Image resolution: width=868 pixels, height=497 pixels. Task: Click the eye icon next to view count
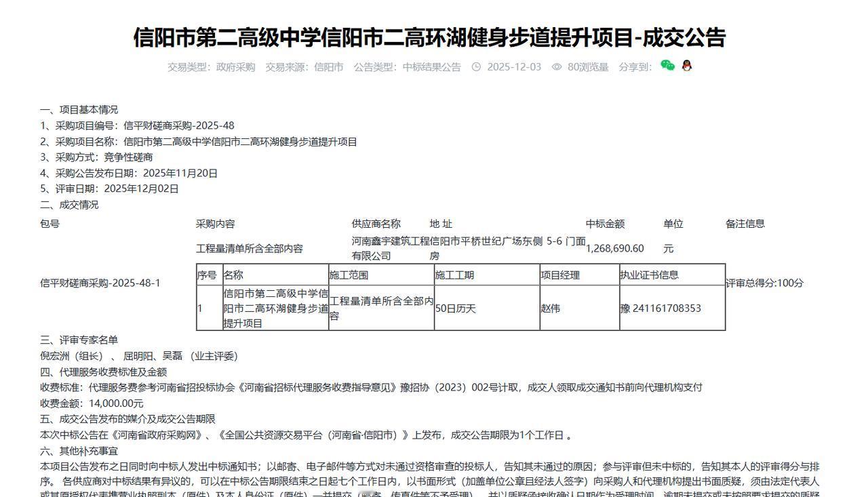[x=556, y=67]
